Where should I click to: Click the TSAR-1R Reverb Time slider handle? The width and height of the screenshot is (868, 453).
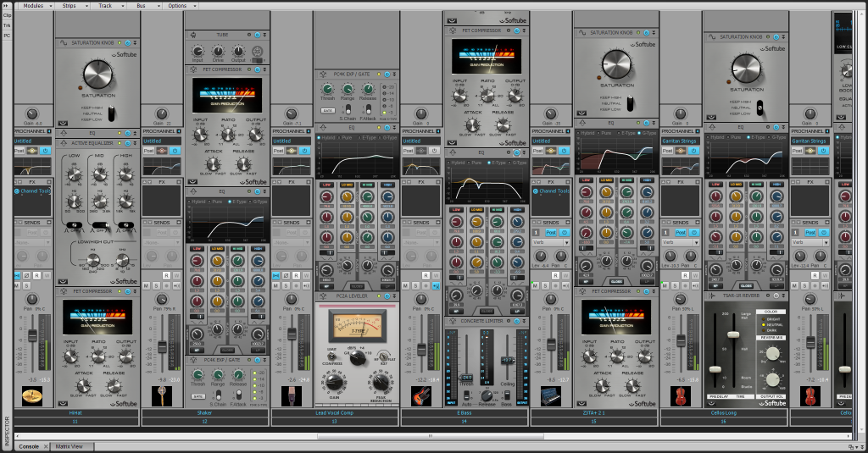733,334
